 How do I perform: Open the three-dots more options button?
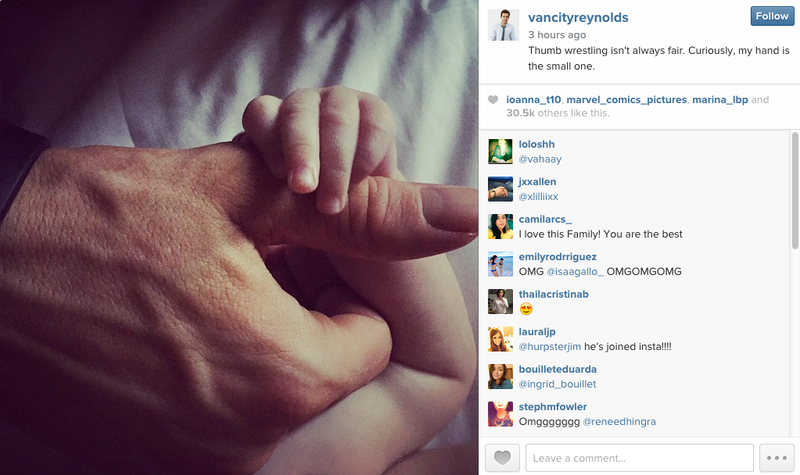(x=777, y=458)
